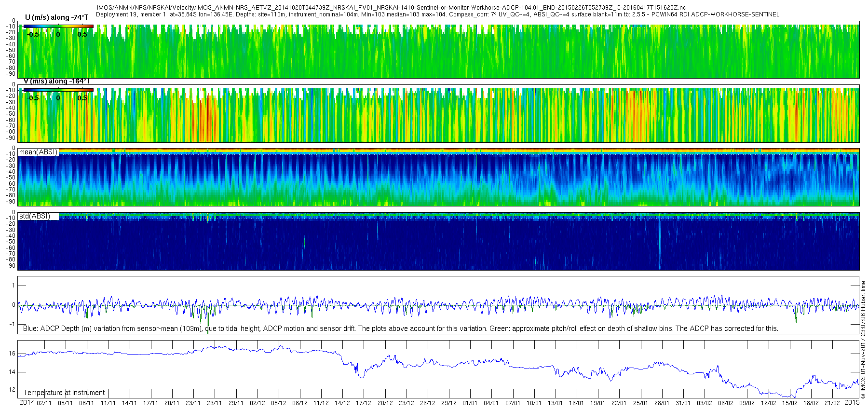Click the '21/02' date tick label
This screenshot has height=410, width=868.
pyautogui.click(x=832, y=403)
